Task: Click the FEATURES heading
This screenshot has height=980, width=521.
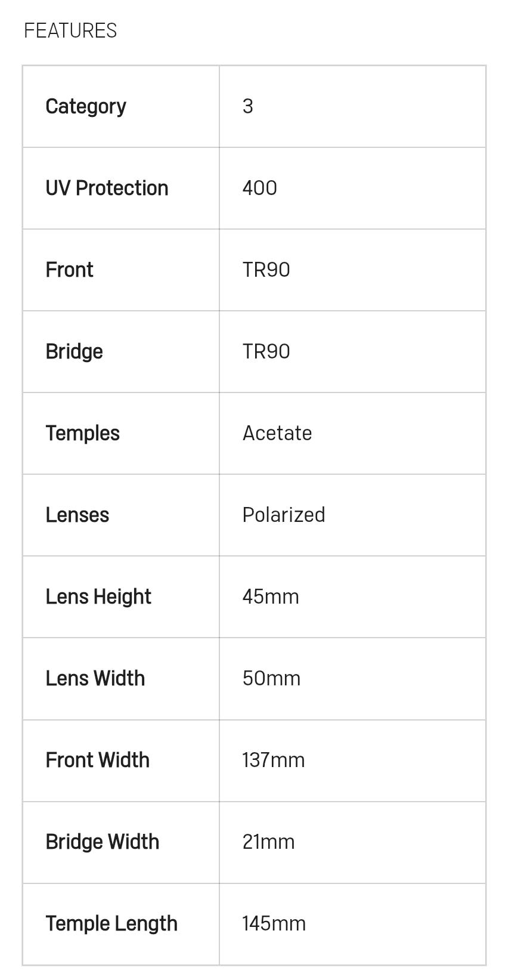Action: pos(70,30)
